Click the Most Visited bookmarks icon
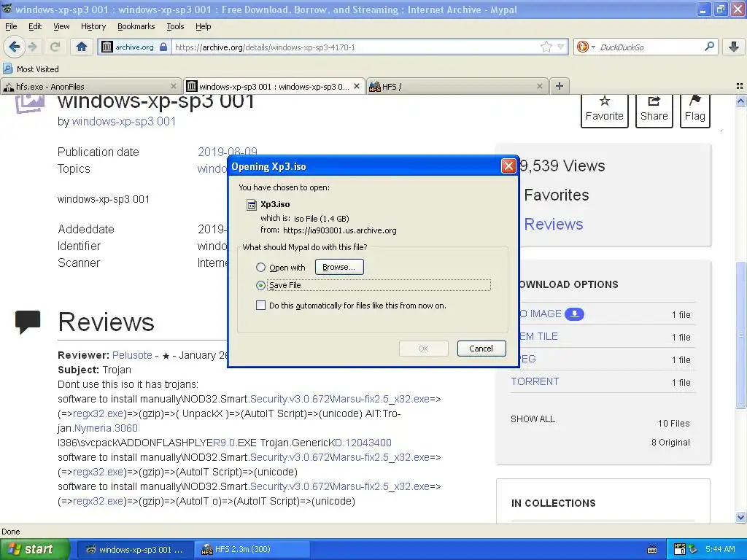The width and height of the screenshot is (747, 560). point(7,69)
